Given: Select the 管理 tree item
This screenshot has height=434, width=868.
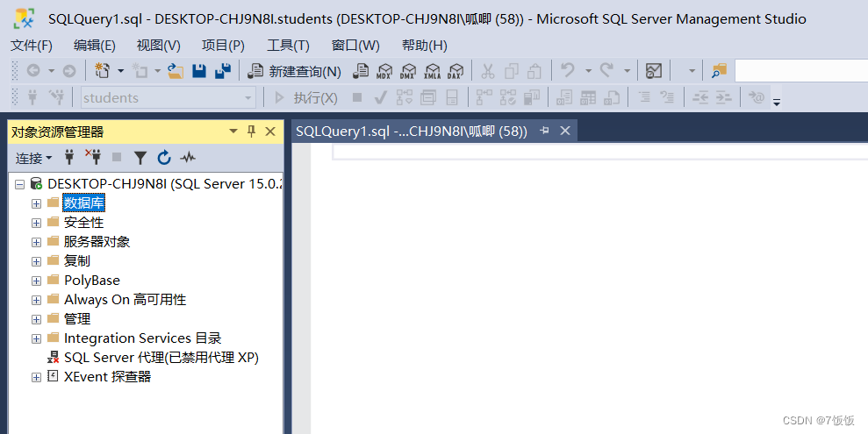Looking at the screenshot, I should pos(77,319).
